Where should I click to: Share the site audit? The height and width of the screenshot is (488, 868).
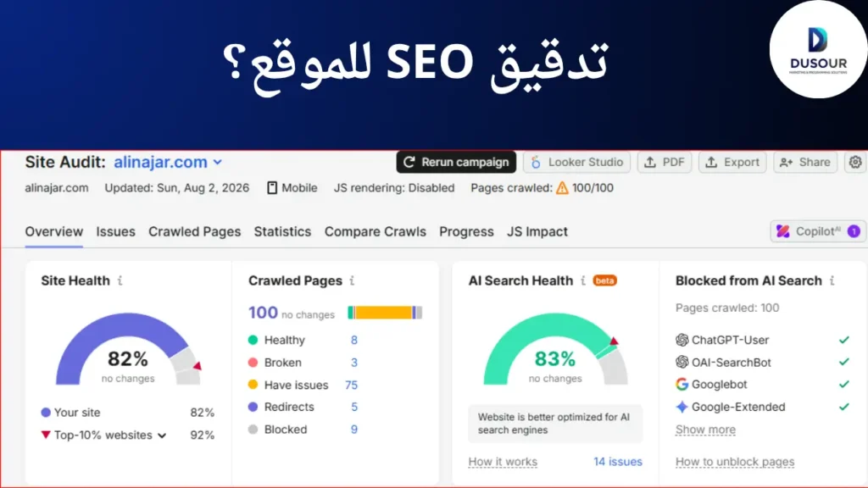click(x=805, y=162)
